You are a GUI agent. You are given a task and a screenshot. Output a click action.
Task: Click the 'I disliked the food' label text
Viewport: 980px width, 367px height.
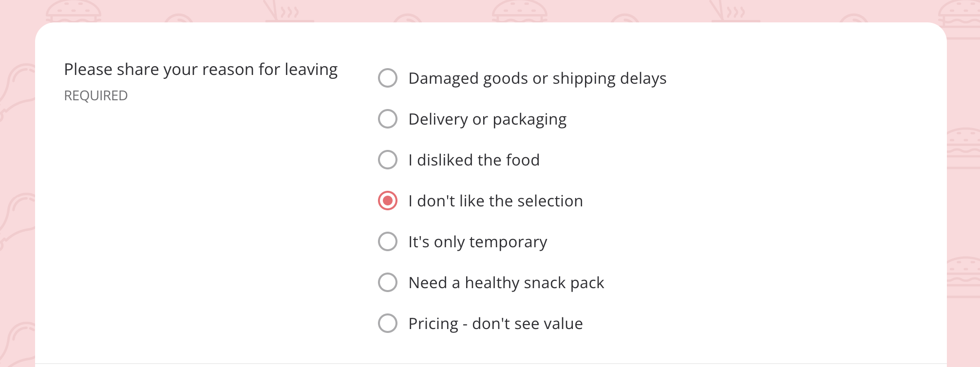click(474, 160)
